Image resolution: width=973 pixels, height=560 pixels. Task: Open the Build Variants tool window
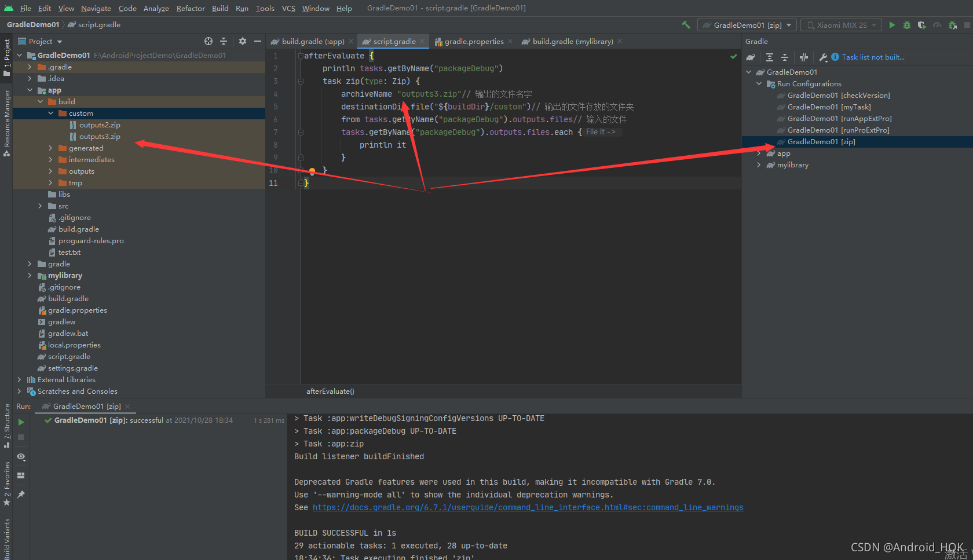(6, 539)
